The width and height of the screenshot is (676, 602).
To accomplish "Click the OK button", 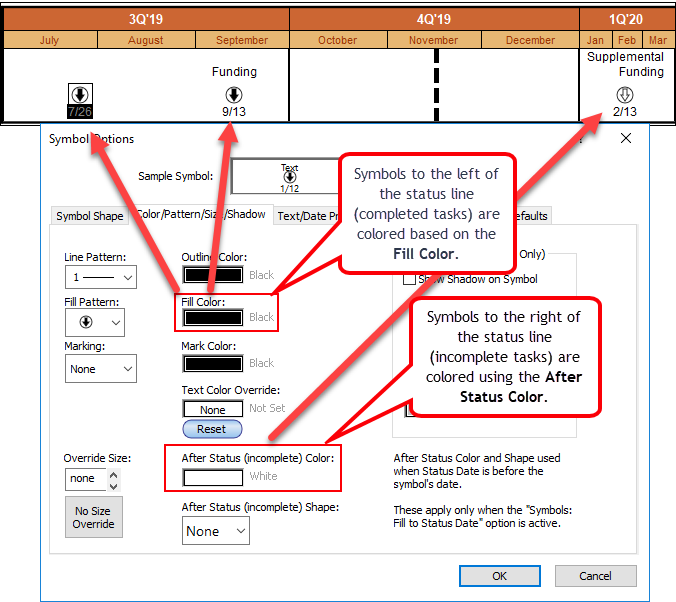I will click(499, 575).
